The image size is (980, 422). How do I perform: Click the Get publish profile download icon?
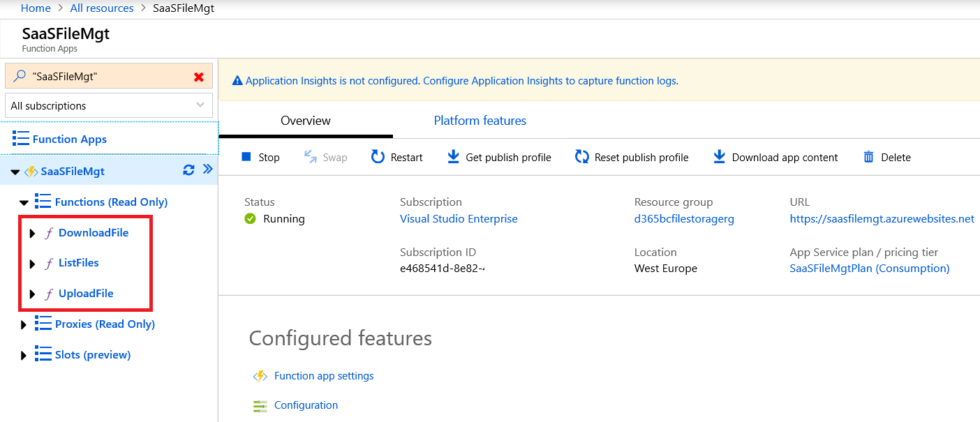coord(453,157)
